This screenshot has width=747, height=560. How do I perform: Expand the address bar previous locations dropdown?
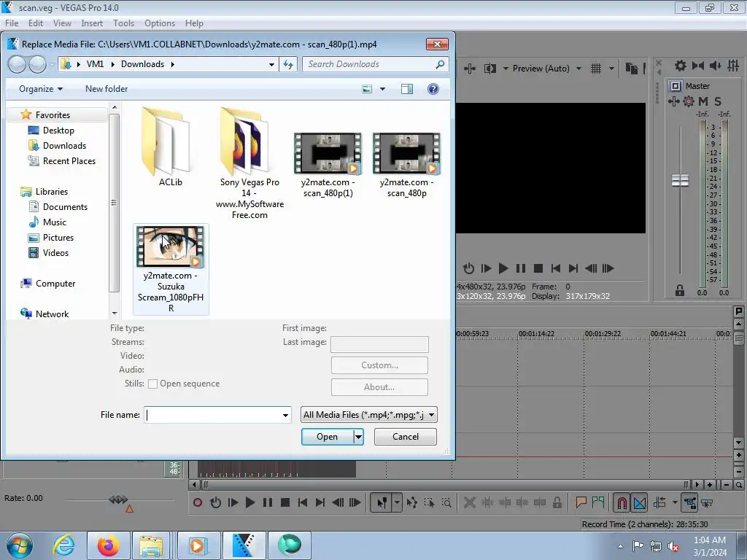click(x=271, y=64)
